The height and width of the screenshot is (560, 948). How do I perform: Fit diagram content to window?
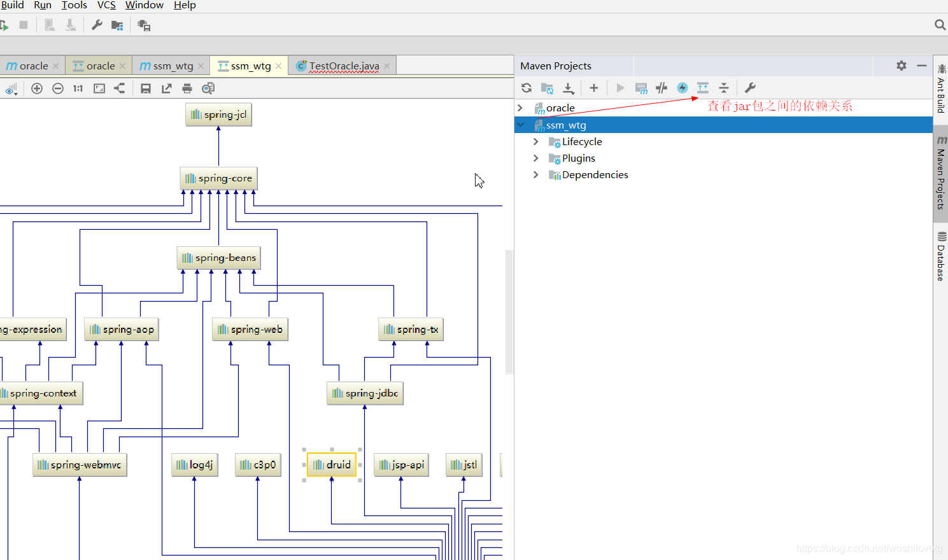pos(99,88)
